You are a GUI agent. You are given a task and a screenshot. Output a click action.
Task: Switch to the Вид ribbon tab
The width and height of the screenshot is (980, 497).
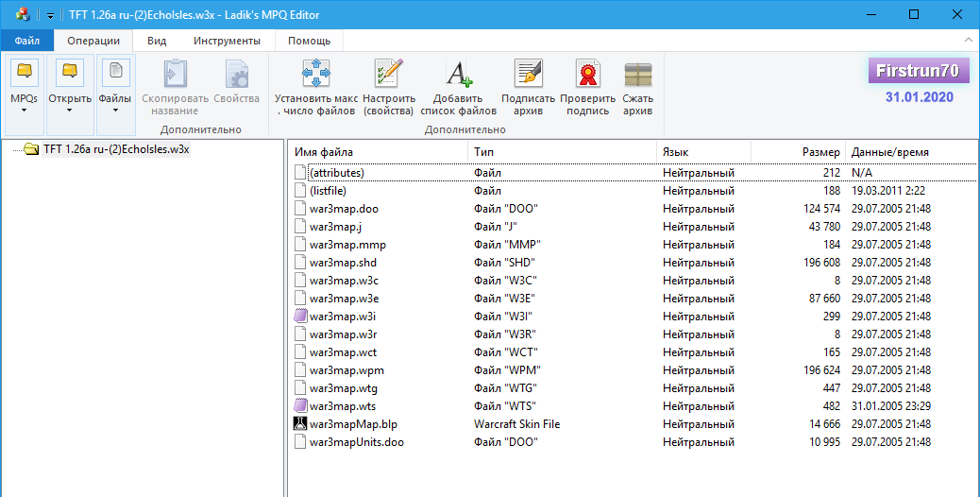[x=157, y=41]
